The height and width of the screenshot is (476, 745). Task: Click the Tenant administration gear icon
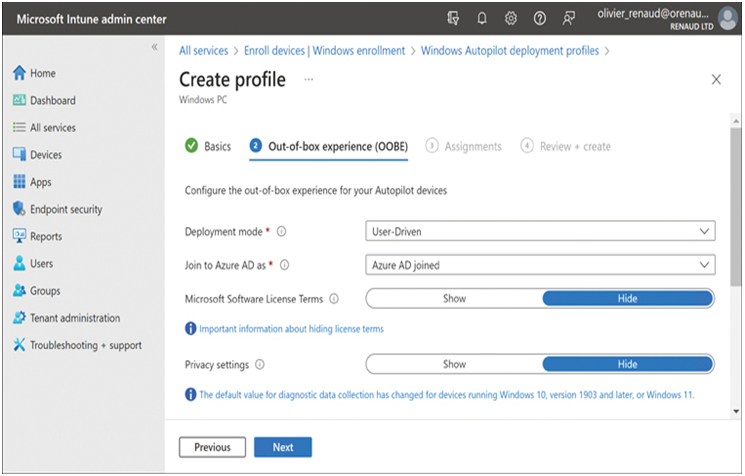tap(19, 317)
